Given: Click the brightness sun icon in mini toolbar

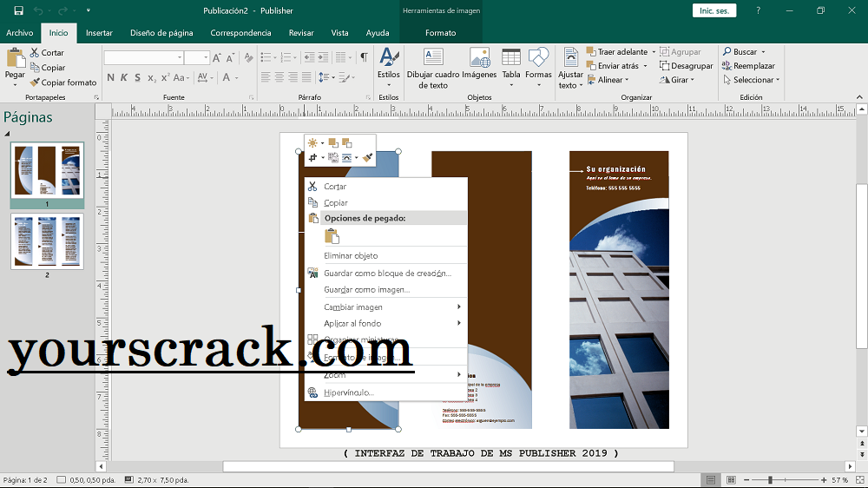Looking at the screenshot, I should coord(312,143).
